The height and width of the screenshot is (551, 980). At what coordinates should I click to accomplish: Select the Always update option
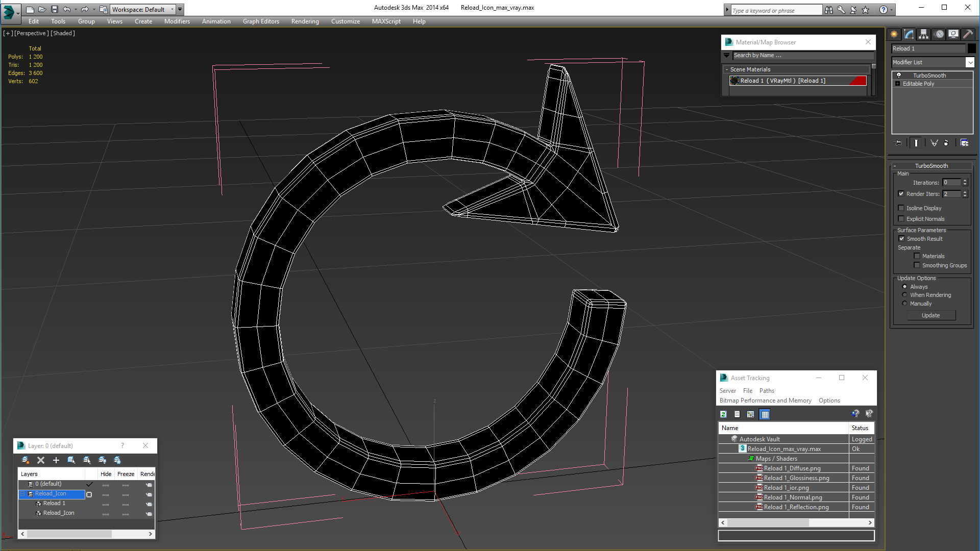pos(904,287)
